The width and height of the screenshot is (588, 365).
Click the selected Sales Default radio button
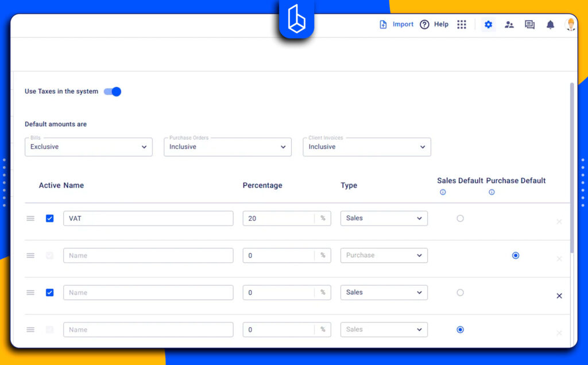(460, 330)
